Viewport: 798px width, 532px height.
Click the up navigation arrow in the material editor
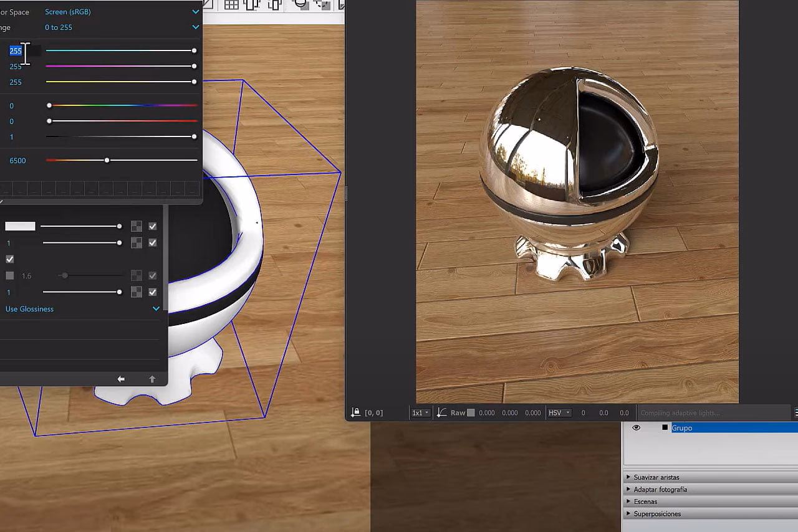(x=153, y=379)
